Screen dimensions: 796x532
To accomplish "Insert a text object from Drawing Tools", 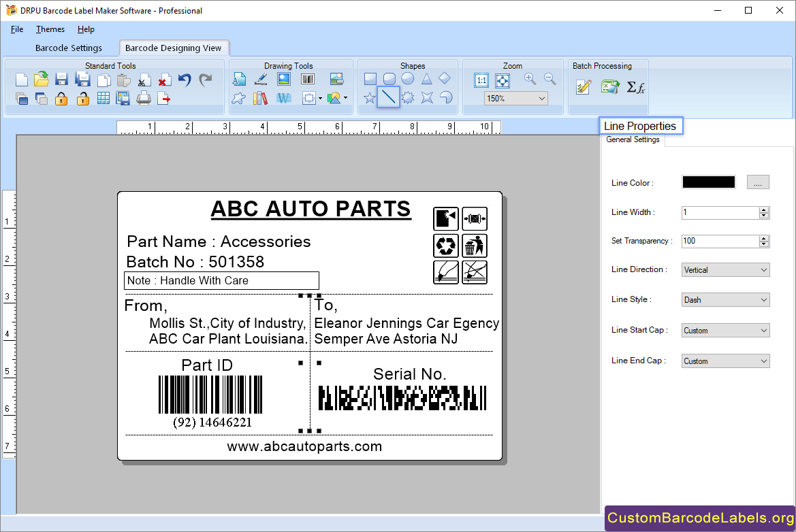I will pyautogui.click(x=239, y=79).
